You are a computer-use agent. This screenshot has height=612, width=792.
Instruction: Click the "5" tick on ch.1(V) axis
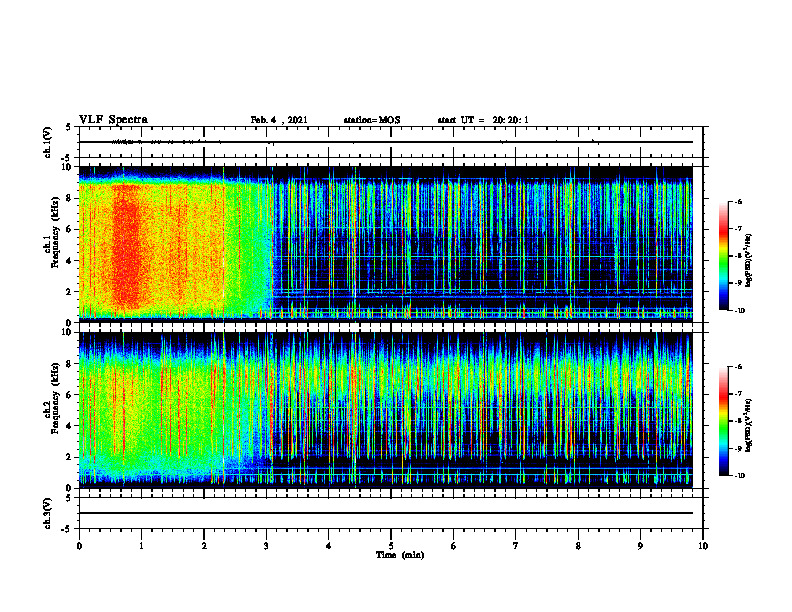pos(68,128)
